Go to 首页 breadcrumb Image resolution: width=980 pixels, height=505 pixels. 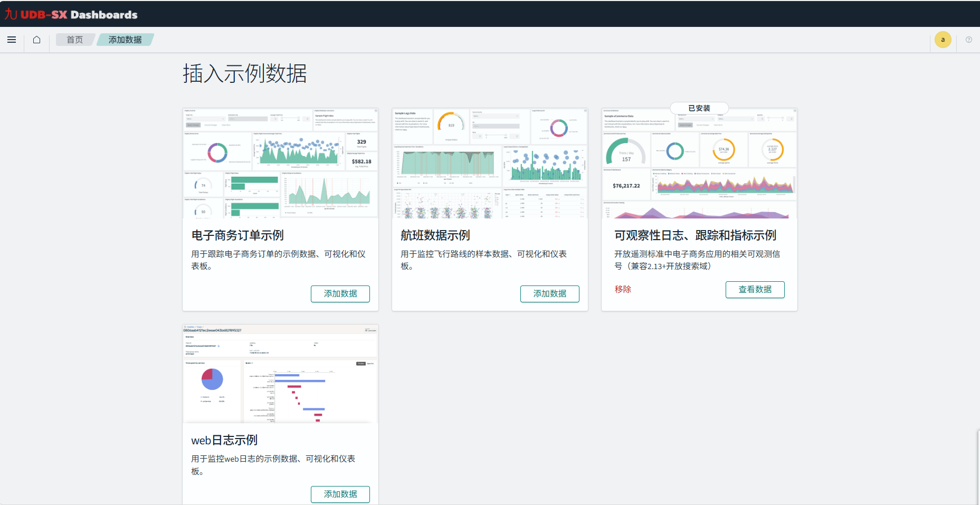[x=74, y=40]
